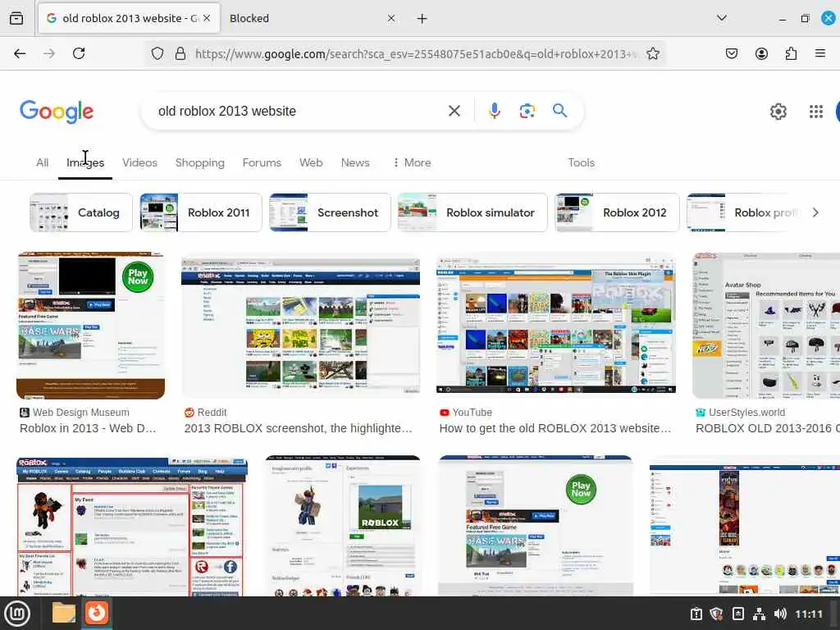Switch to Videos results
840x630 pixels.
click(139, 162)
